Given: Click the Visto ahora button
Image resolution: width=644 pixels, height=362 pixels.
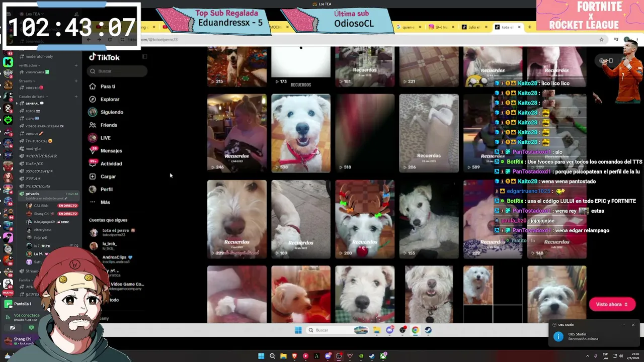Looking at the screenshot, I should [x=612, y=304].
